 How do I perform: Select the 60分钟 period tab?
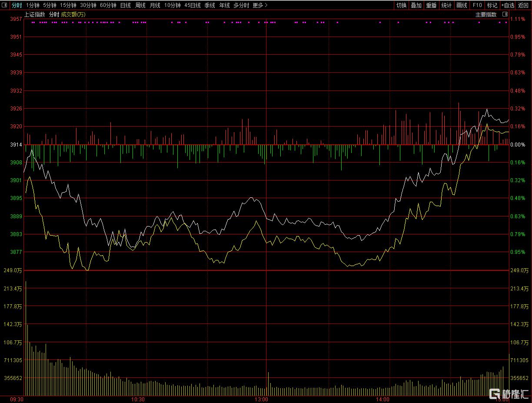pos(108,6)
